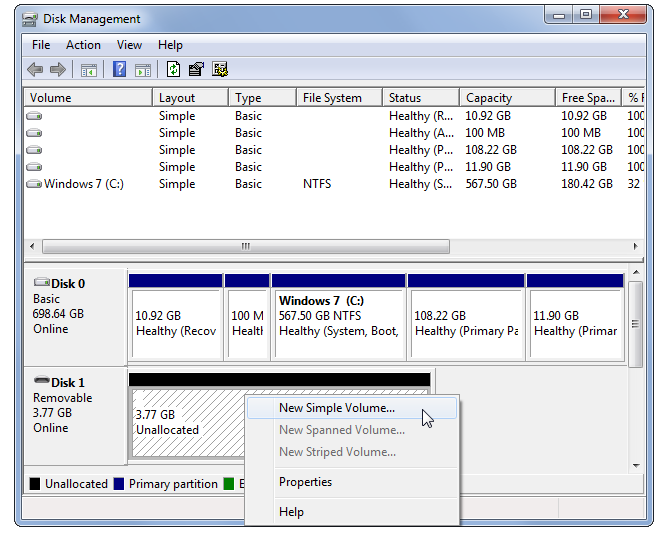Choose Properties from the context menu
Image resolution: width=664 pixels, height=535 pixels.
pos(352,482)
